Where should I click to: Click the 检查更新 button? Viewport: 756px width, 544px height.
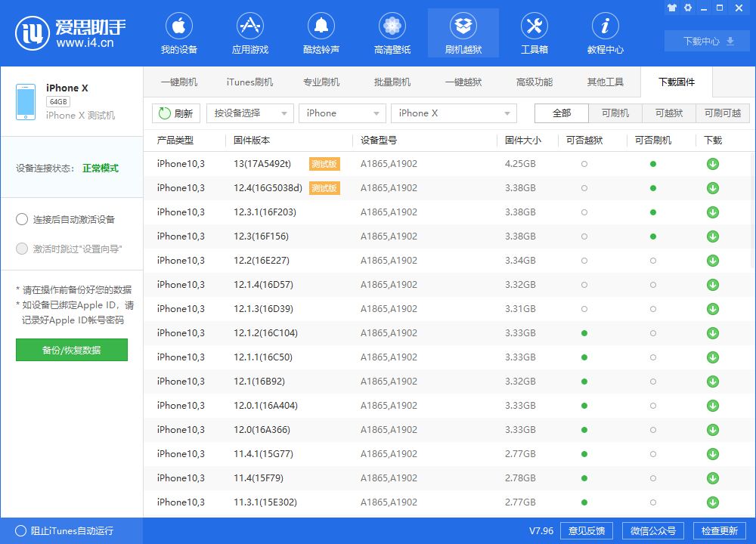pyautogui.click(x=719, y=530)
